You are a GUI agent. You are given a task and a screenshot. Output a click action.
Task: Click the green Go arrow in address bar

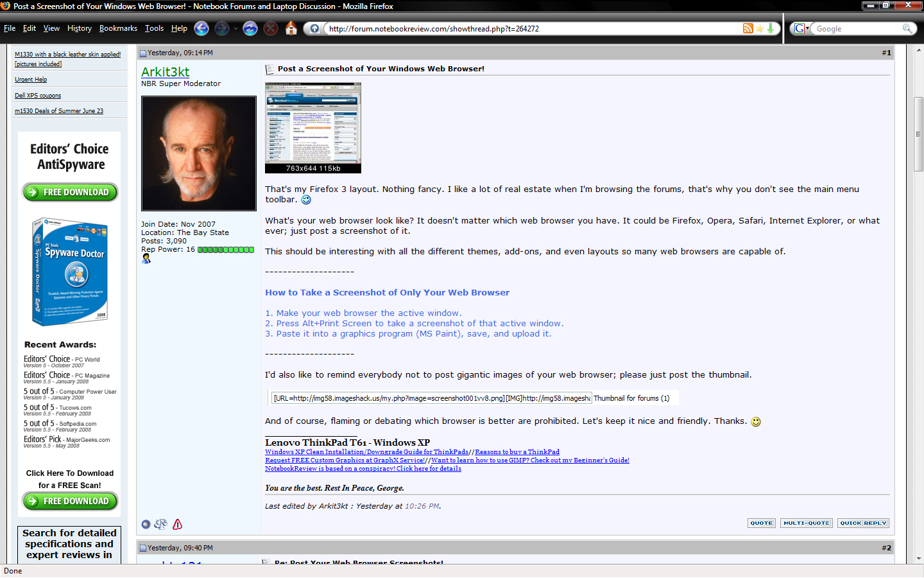click(771, 28)
